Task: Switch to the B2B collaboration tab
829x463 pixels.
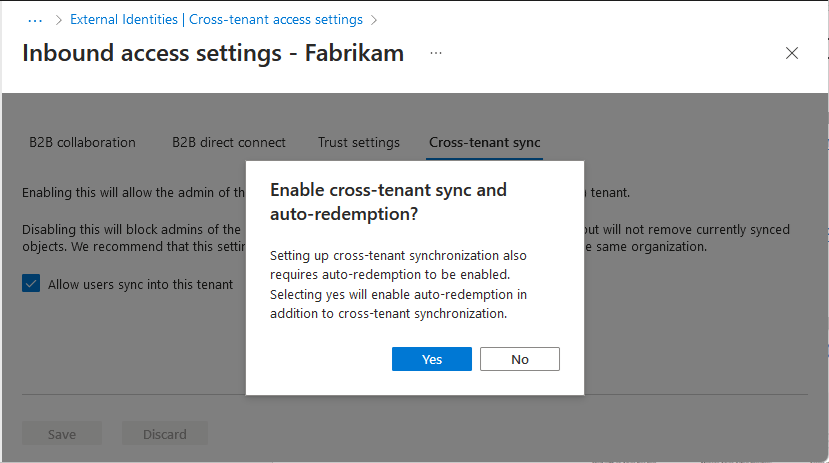Action: point(82,142)
